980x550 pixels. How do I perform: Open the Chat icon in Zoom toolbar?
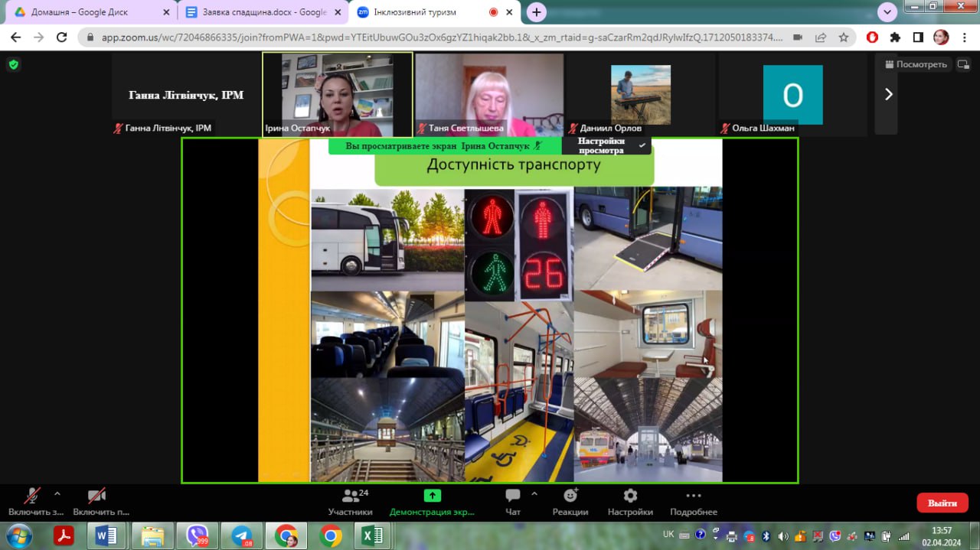pyautogui.click(x=513, y=496)
